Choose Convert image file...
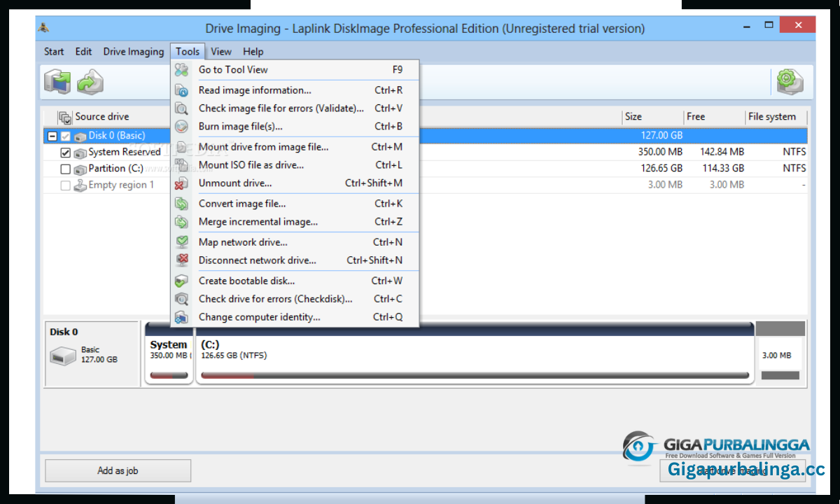This screenshot has width=840, height=504. pos(295,204)
